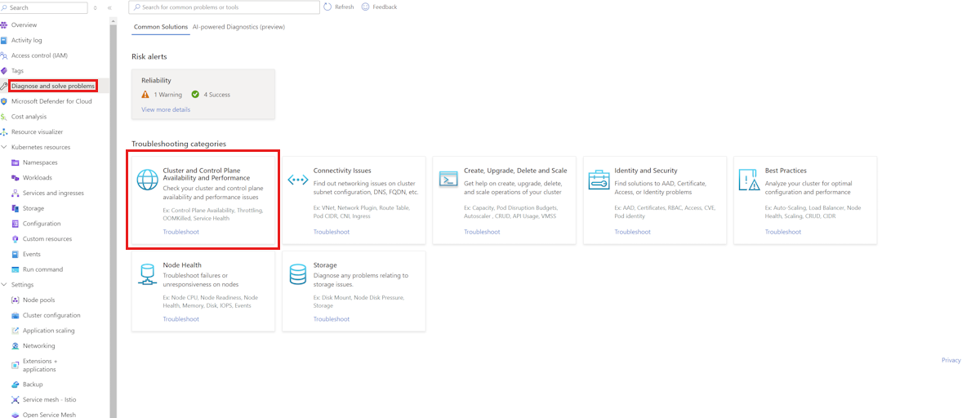Click Node Health server icon

click(x=147, y=274)
